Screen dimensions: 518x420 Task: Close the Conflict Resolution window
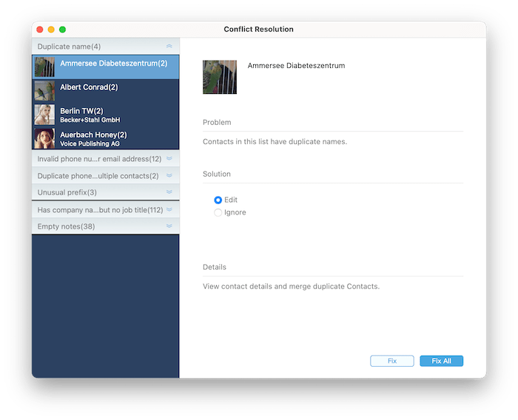click(x=39, y=30)
